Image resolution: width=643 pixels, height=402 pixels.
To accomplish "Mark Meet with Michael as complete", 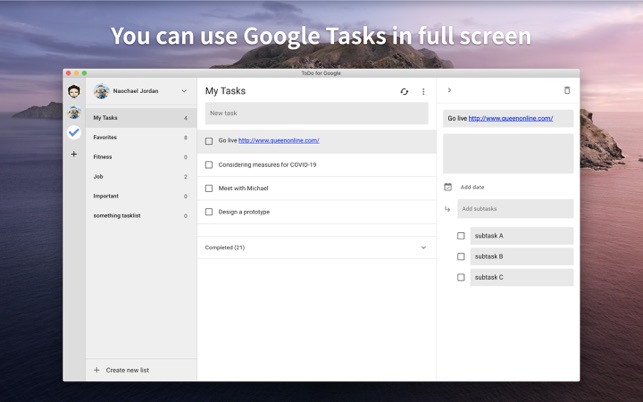I will 209,188.
